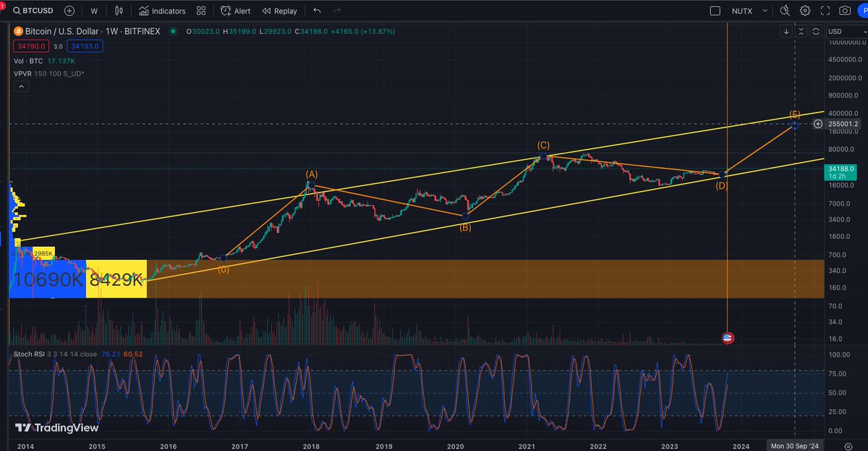Click the blue buy price 34193.0
Screen dimensions: 868x451
coord(85,46)
